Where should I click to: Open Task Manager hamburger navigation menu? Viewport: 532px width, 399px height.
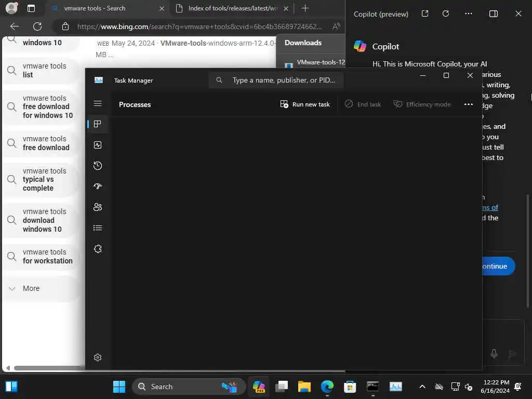point(98,103)
